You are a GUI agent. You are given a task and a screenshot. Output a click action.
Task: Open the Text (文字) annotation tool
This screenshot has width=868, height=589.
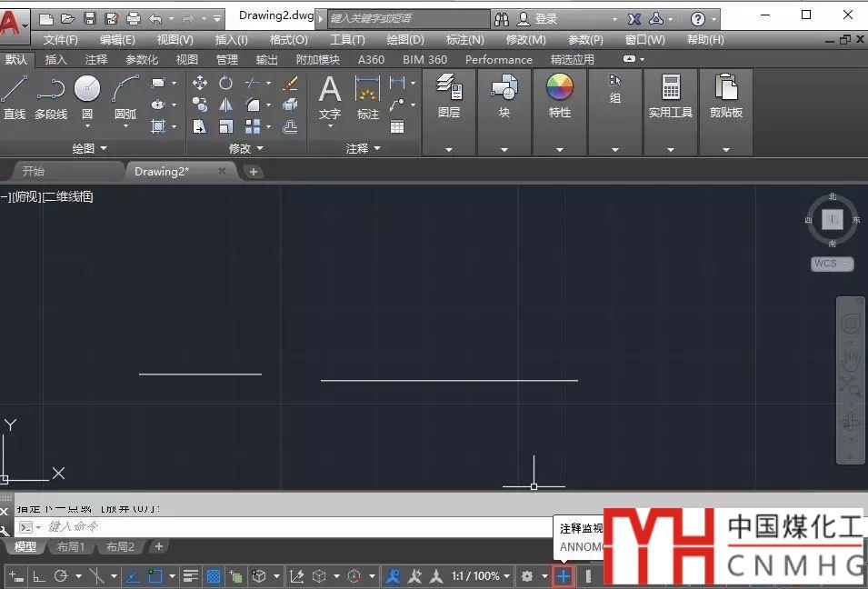coord(329,96)
